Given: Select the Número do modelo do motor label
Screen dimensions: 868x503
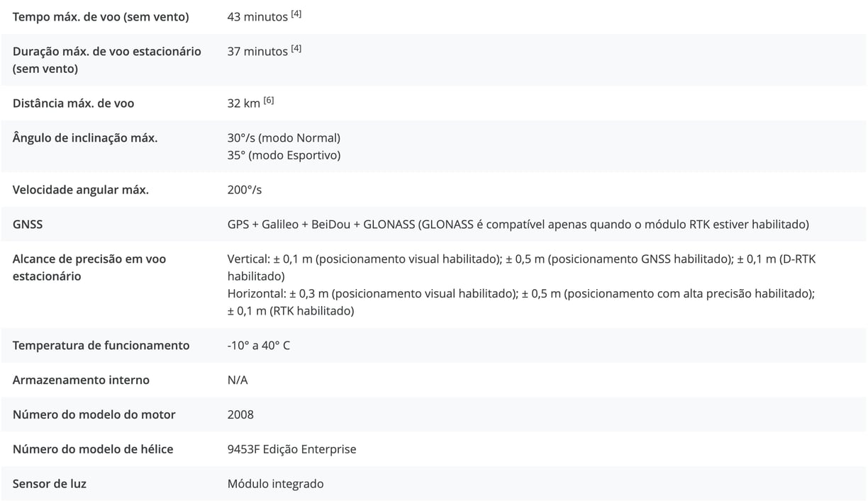Looking at the screenshot, I should (94, 415).
